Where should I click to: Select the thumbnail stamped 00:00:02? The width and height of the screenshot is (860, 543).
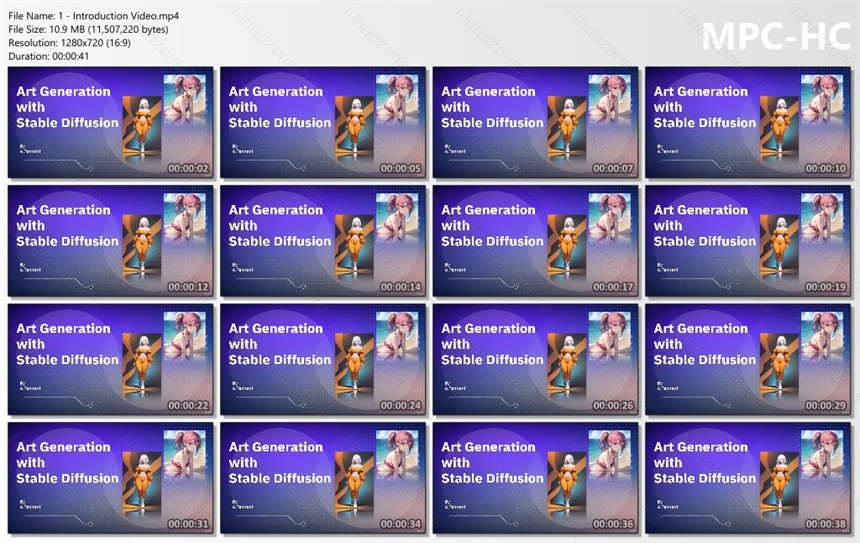point(111,123)
